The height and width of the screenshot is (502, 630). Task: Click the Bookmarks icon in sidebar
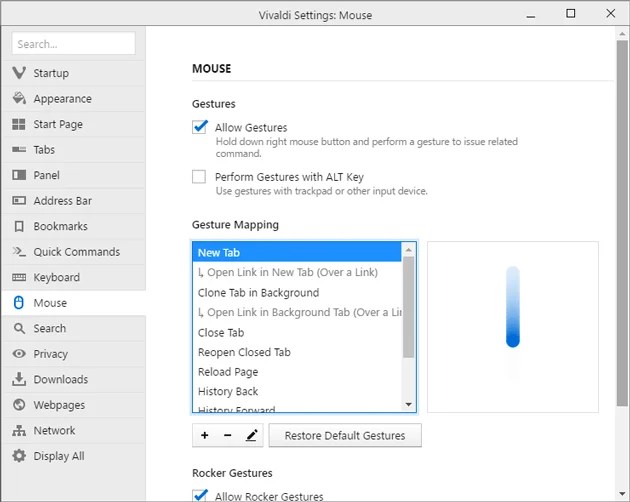click(19, 226)
